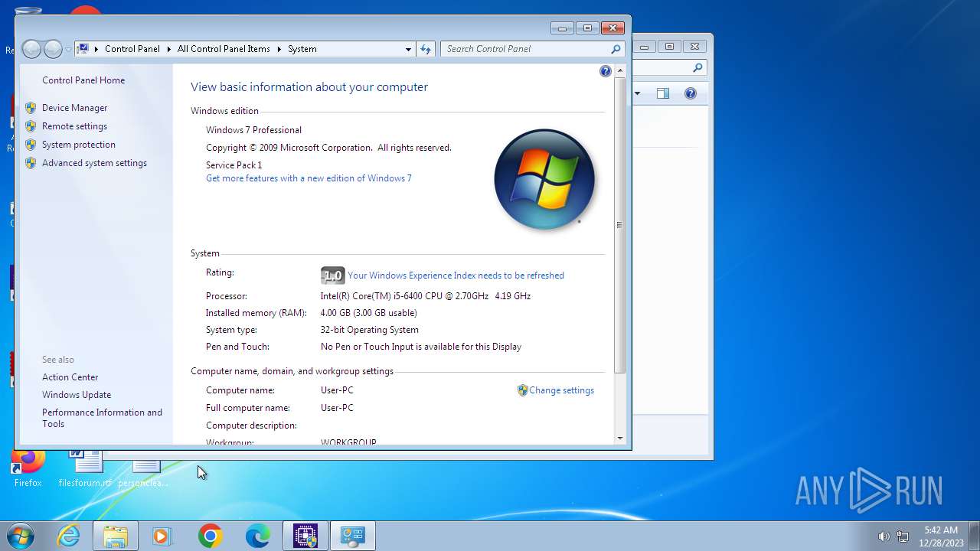This screenshot has height=551, width=980.
Task: Open Windows Explorer from taskbar
Action: (116, 536)
